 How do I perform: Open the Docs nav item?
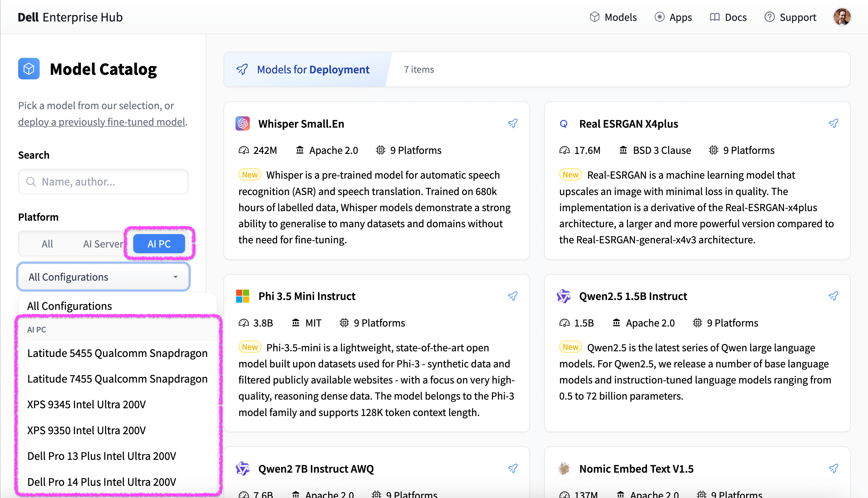[728, 17]
